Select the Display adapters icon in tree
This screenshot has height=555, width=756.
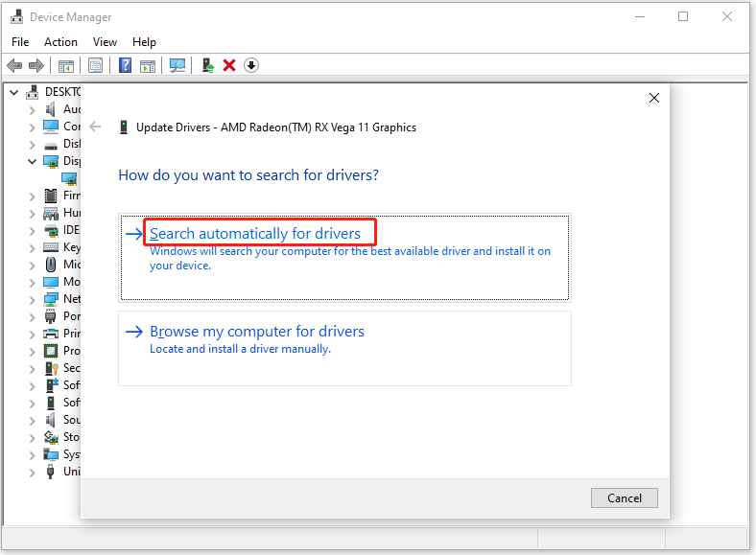click(51, 161)
